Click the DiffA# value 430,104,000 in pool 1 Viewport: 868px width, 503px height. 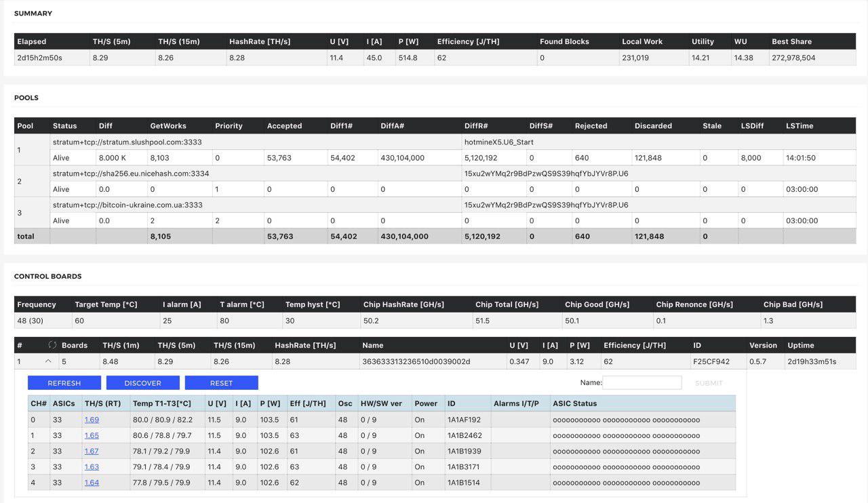tap(402, 158)
